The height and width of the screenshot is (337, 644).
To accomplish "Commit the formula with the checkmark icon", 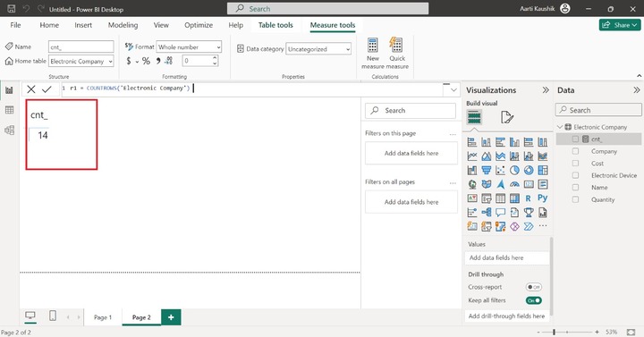I will 47,89.
